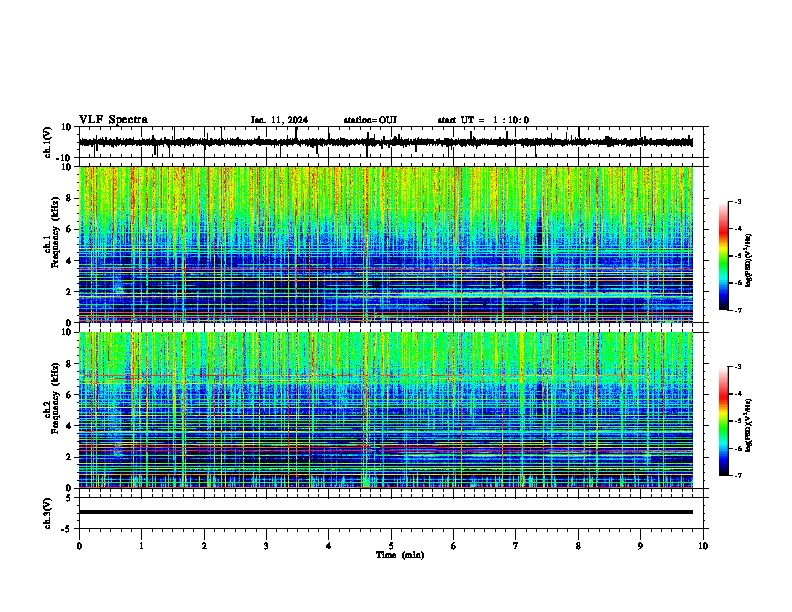Click the date "Jan. 11, 2024"
The width and height of the screenshot is (792, 612).
(279, 120)
